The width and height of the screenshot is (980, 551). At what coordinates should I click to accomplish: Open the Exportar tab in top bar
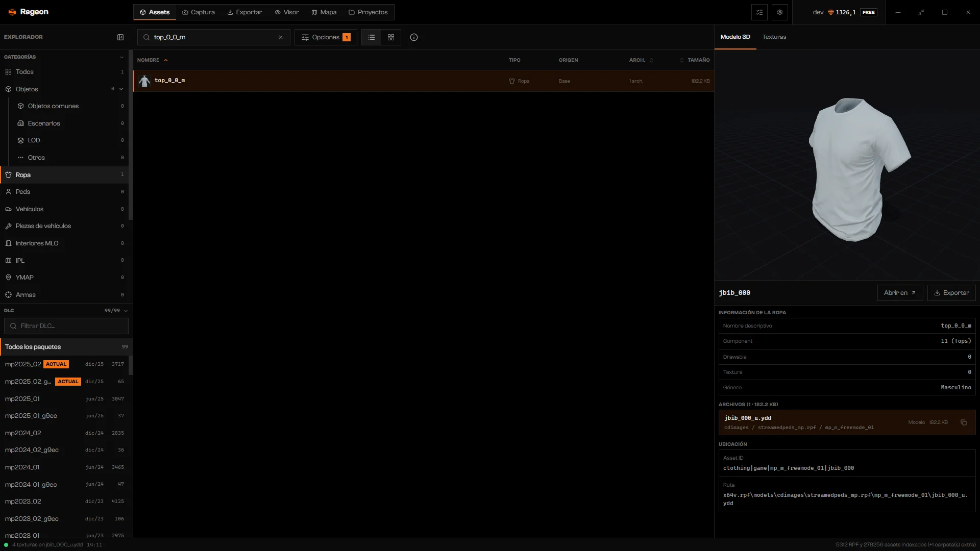coord(244,12)
